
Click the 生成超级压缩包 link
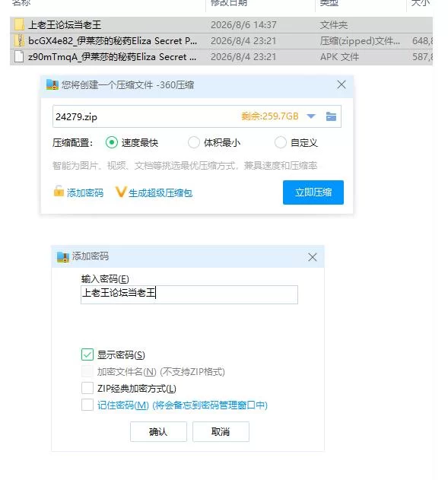(x=160, y=193)
